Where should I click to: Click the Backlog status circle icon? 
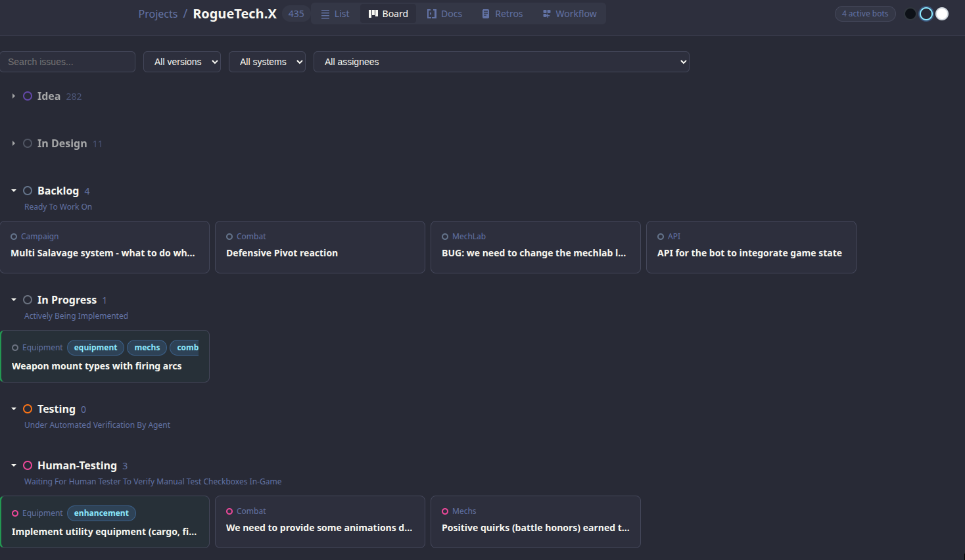28,191
